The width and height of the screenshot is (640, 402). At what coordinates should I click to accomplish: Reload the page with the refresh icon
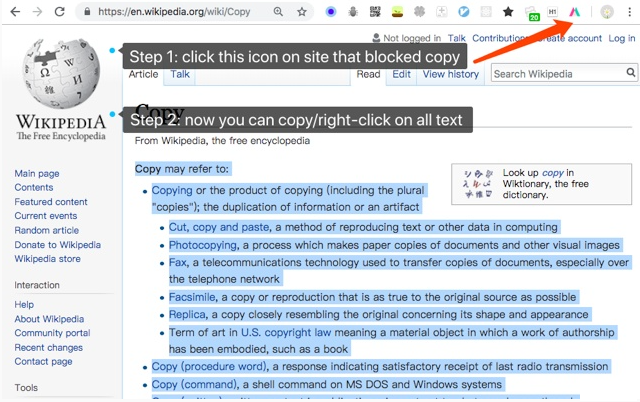pyautogui.click(x=60, y=11)
